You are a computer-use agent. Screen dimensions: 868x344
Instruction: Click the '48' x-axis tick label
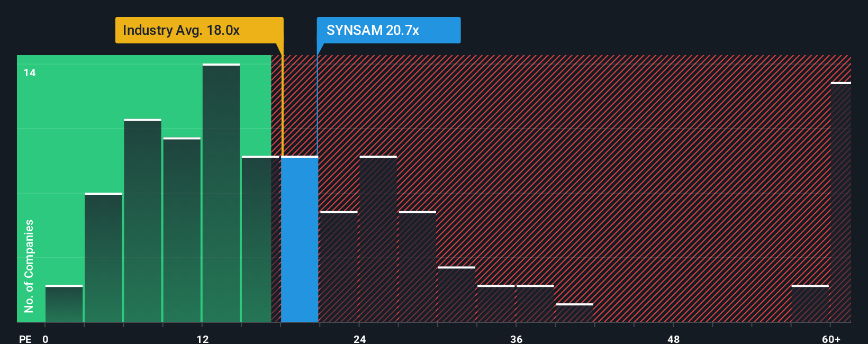point(673,339)
